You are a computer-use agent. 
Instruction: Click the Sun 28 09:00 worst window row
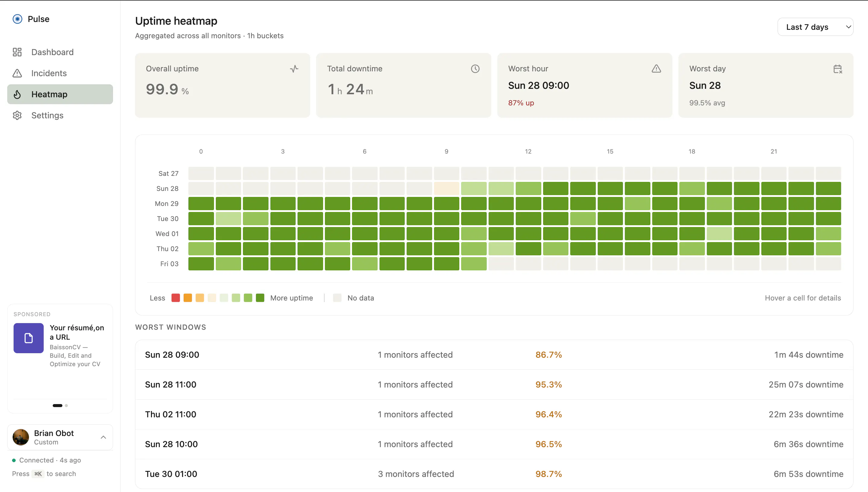pyautogui.click(x=494, y=355)
